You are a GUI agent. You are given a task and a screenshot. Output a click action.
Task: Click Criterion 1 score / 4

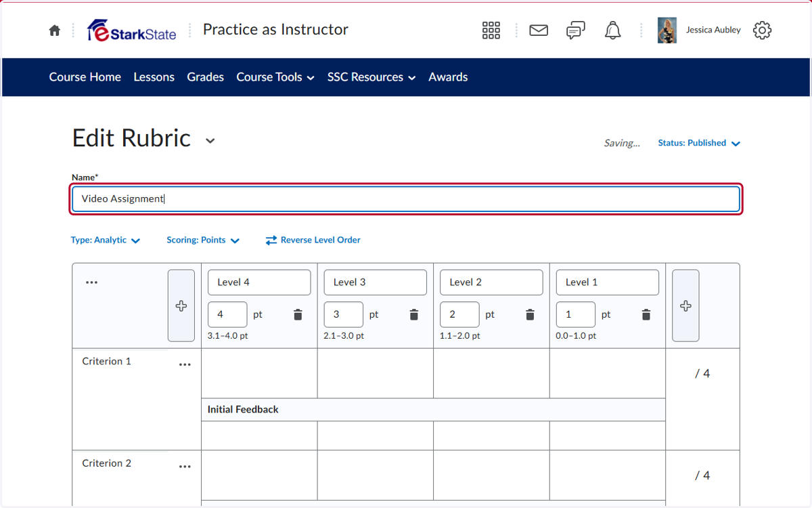(x=702, y=374)
